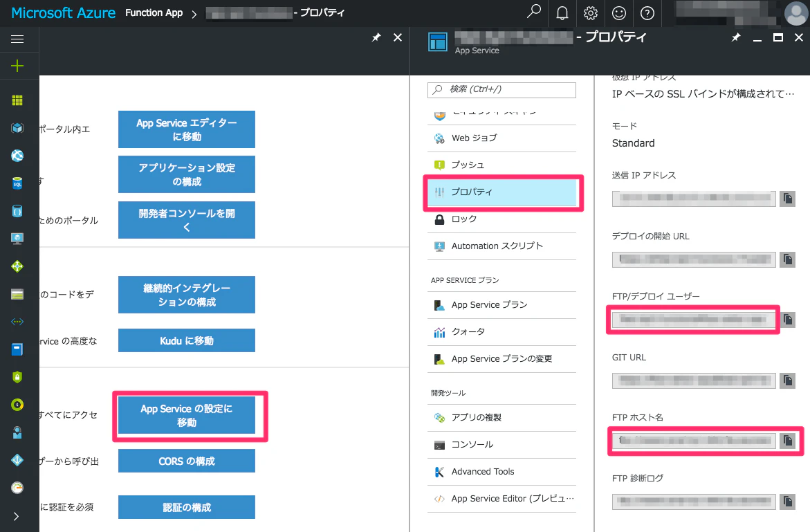This screenshot has height=532, width=810.
Task: Click 開発者コンソールを開く button
Action: pyautogui.click(x=187, y=219)
